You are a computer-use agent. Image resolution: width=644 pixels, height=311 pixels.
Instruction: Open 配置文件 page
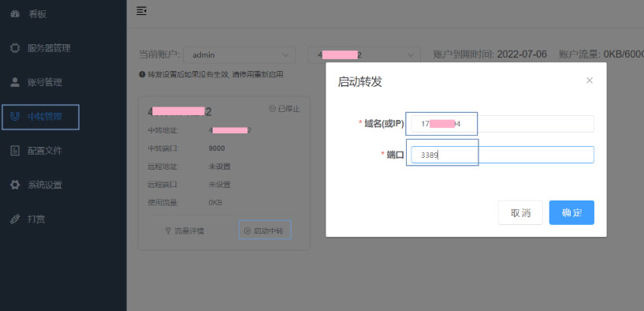[45, 151]
